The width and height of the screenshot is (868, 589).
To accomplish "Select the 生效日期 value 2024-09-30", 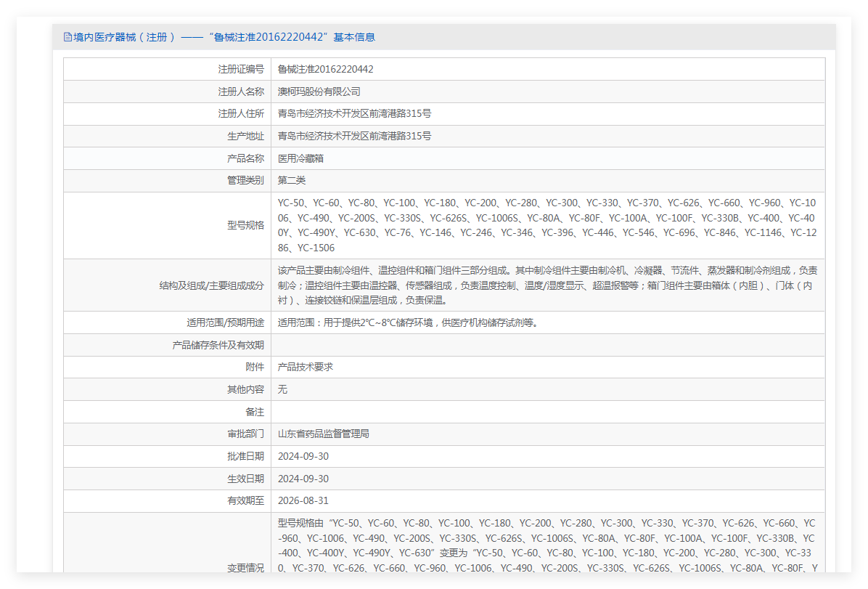I will point(303,479).
